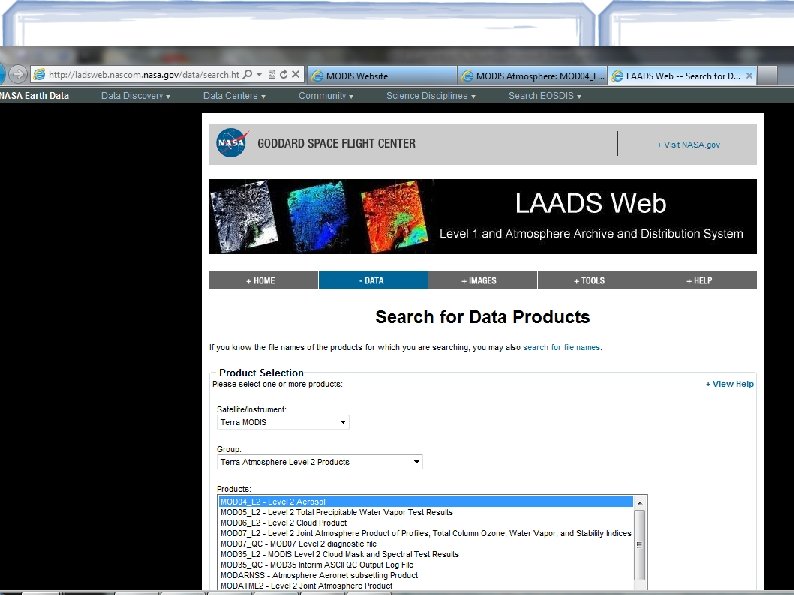Open a new blank browser tab
Viewport: 794px width, 595px height.
(768, 76)
